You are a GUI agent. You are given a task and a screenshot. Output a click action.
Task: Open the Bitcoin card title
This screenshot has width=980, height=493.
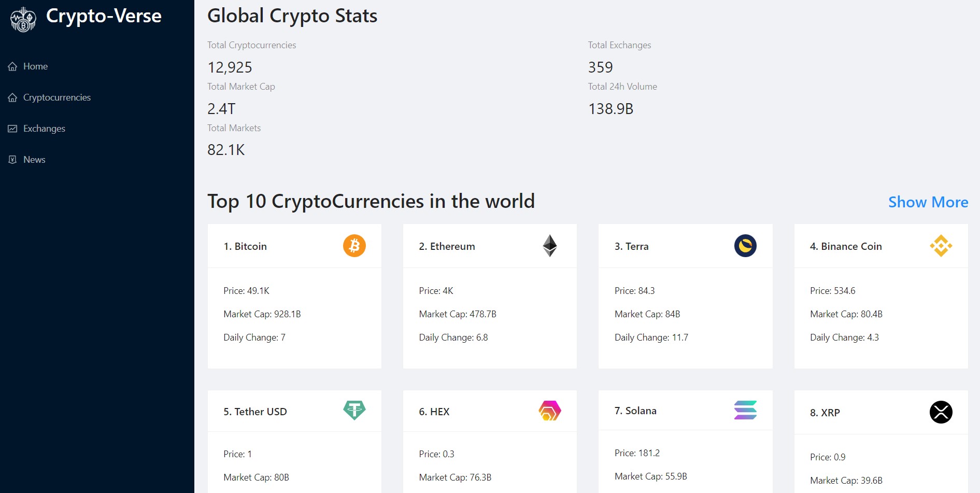coord(245,246)
